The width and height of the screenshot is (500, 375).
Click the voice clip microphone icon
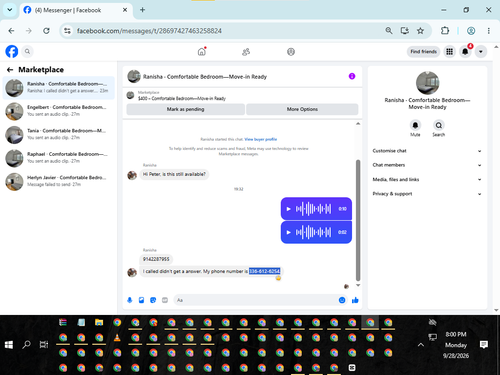pos(130,300)
